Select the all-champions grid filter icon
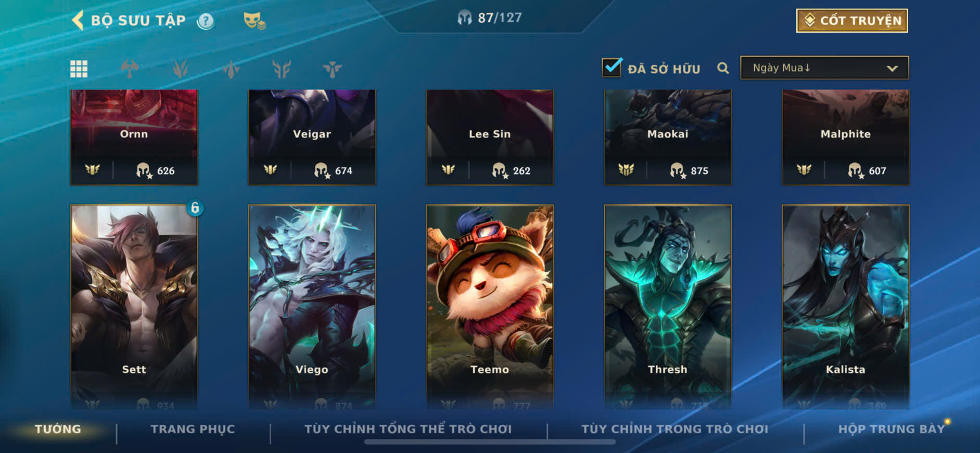Viewport: 980px width, 453px height. (x=79, y=69)
